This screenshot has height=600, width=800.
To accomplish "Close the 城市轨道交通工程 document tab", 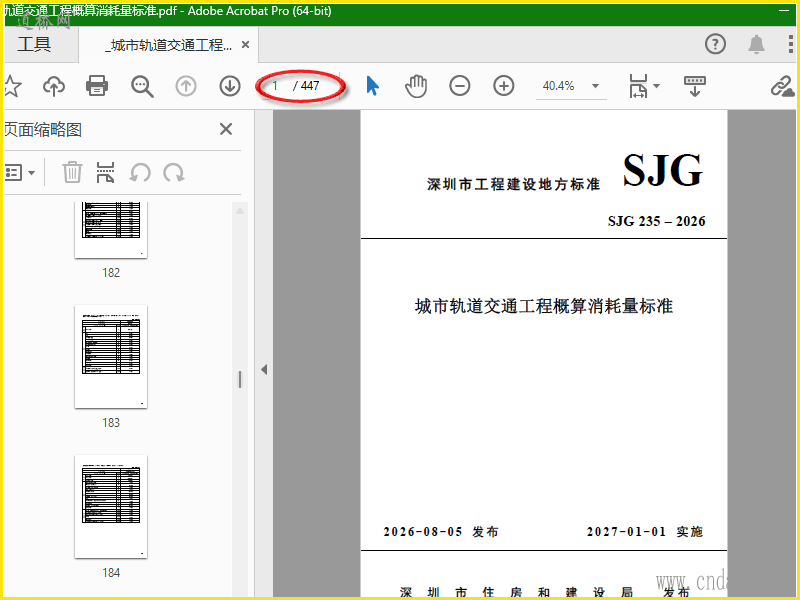I will coord(245,45).
